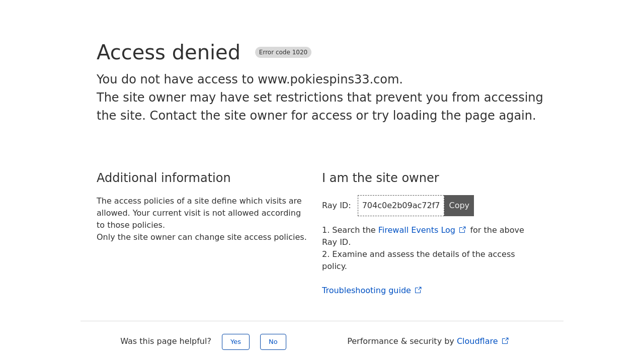This screenshot has height=362, width=644.
Task: Click the Copy button beside Ray ID
Action: pos(459,206)
